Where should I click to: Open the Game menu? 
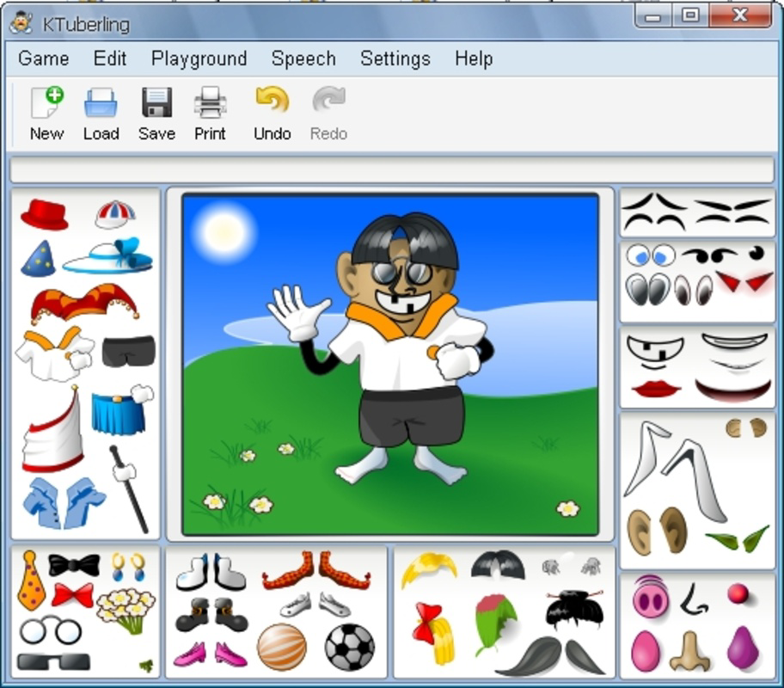[44, 58]
